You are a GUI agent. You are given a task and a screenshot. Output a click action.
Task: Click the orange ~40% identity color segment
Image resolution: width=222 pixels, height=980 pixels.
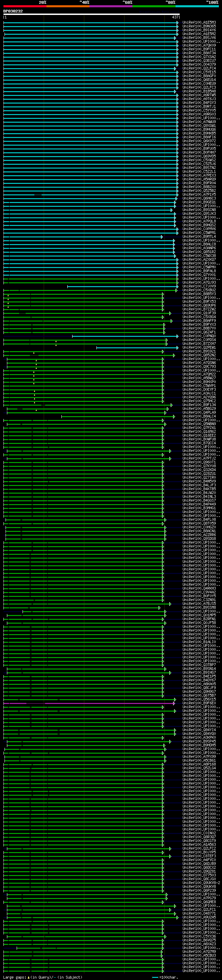68,7
